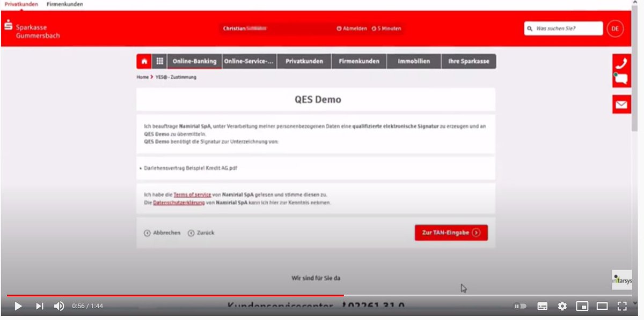Switch language with the DE button

coord(615,28)
